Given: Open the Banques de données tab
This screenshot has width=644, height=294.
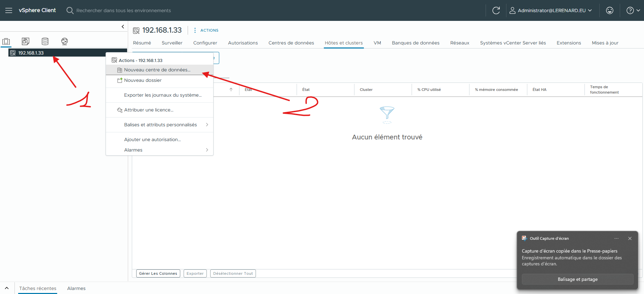Looking at the screenshot, I should pyautogui.click(x=416, y=43).
